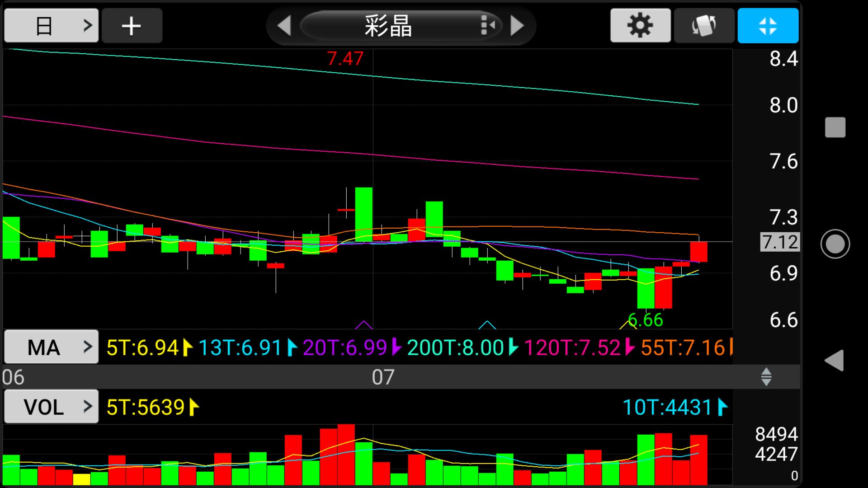Select 彩晶 stock name title
This screenshot has width=868, height=488.
click(x=388, y=26)
